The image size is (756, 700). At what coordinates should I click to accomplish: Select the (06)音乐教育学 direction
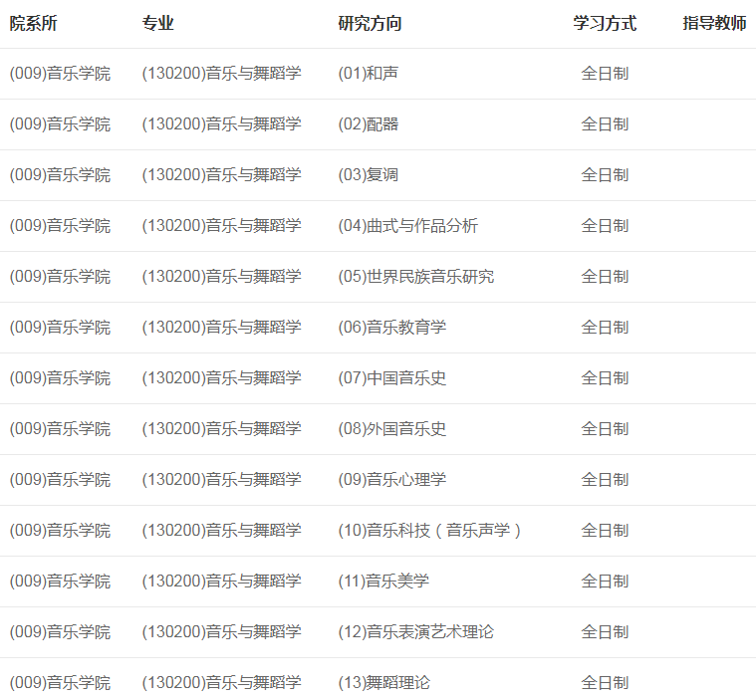coord(392,328)
